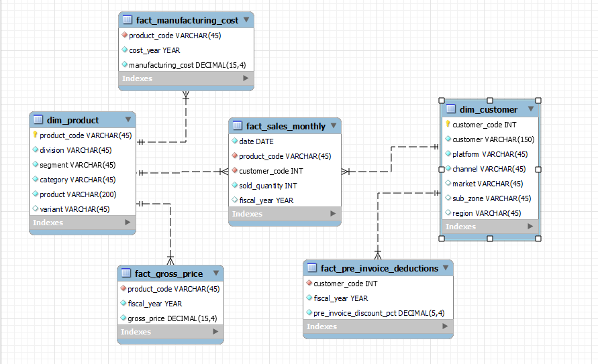Collapse the dim_product table with its header arrow
The height and width of the screenshot is (364, 598).
[128, 119]
